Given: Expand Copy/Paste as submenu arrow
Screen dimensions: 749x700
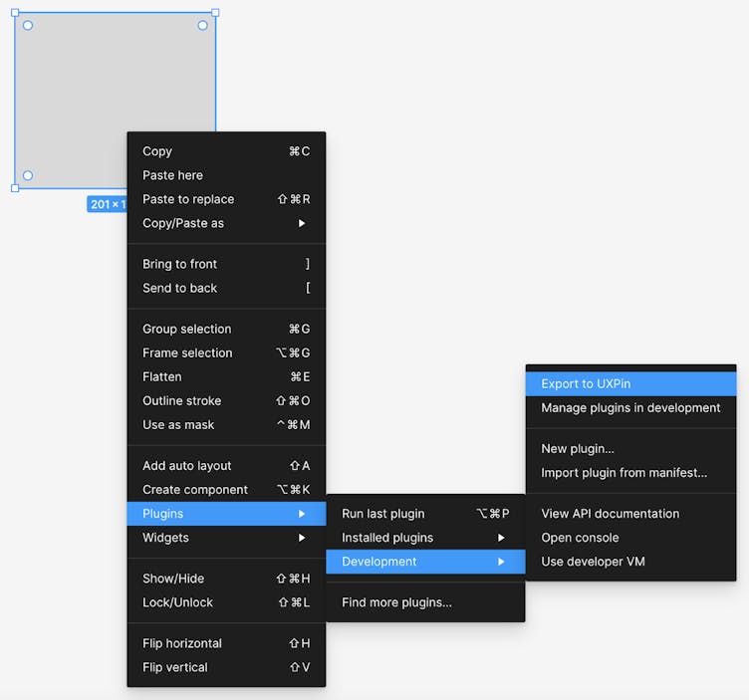Looking at the screenshot, I should point(302,223).
